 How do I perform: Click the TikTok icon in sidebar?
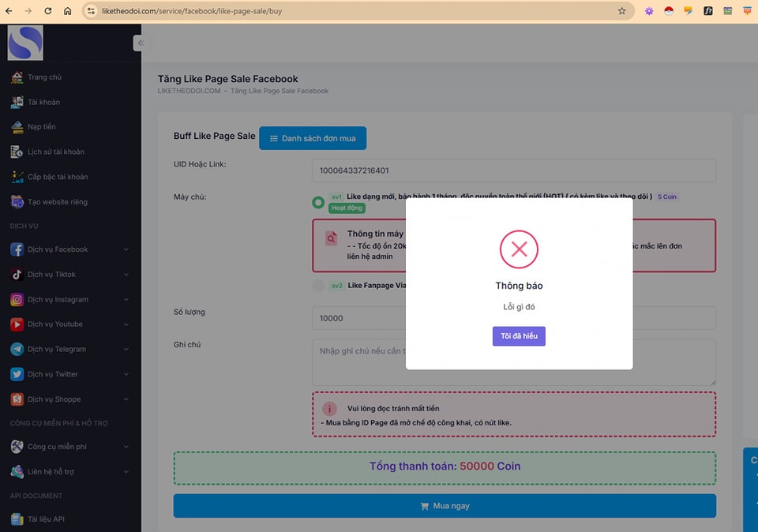pyautogui.click(x=17, y=275)
